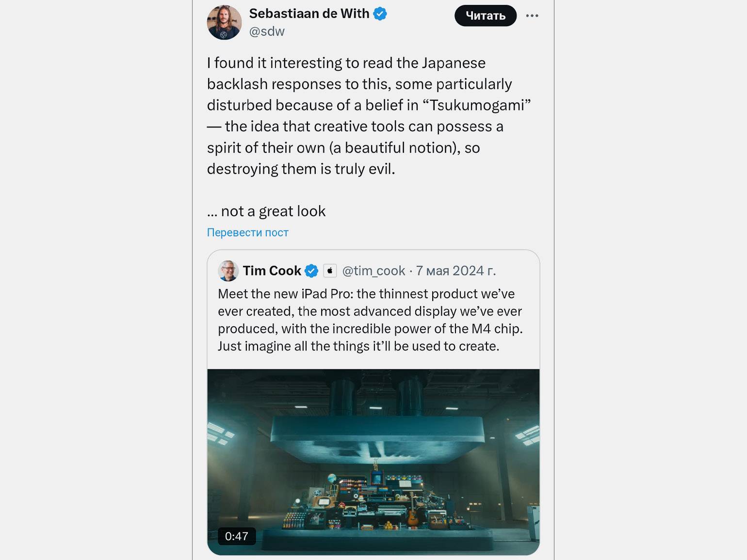This screenshot has height=560, width=747.
Task: Click the Tim Cook display name
Action: [272, 271]
